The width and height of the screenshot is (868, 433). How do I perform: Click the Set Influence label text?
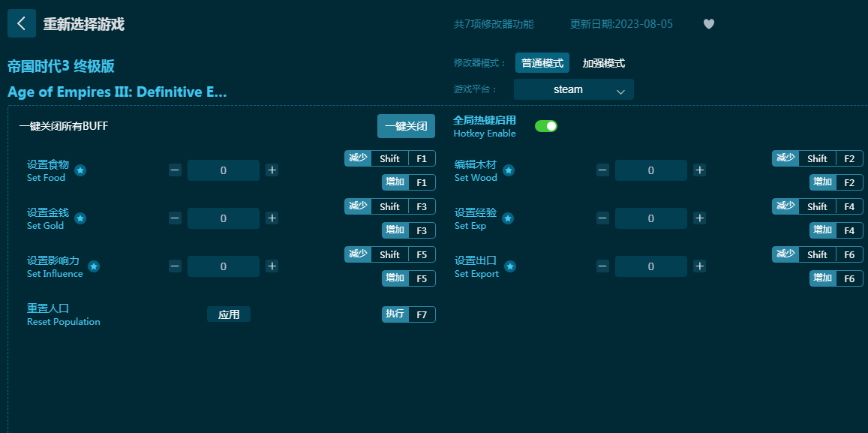tap(55, 274)
